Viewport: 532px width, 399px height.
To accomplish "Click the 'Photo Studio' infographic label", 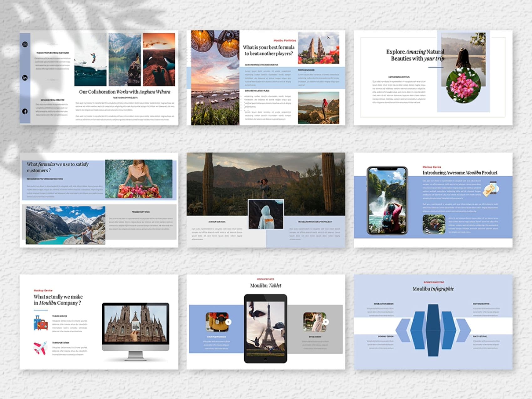I will coord(480,336).
